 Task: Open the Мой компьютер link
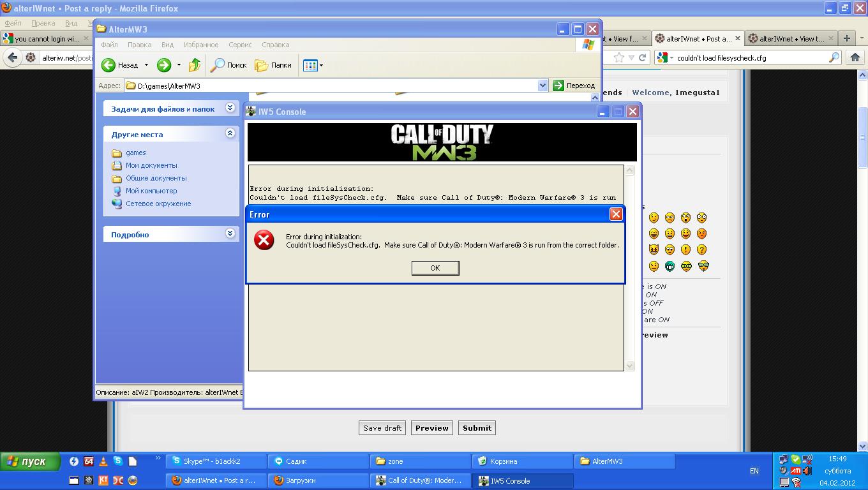coord(151,191)
